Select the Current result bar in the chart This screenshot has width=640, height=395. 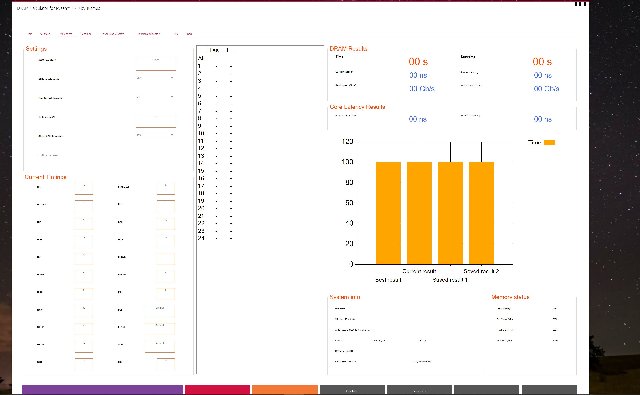(419, 213)
